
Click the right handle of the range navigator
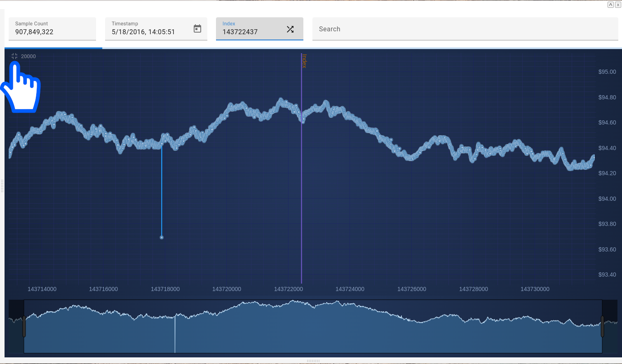click(603, 326)
